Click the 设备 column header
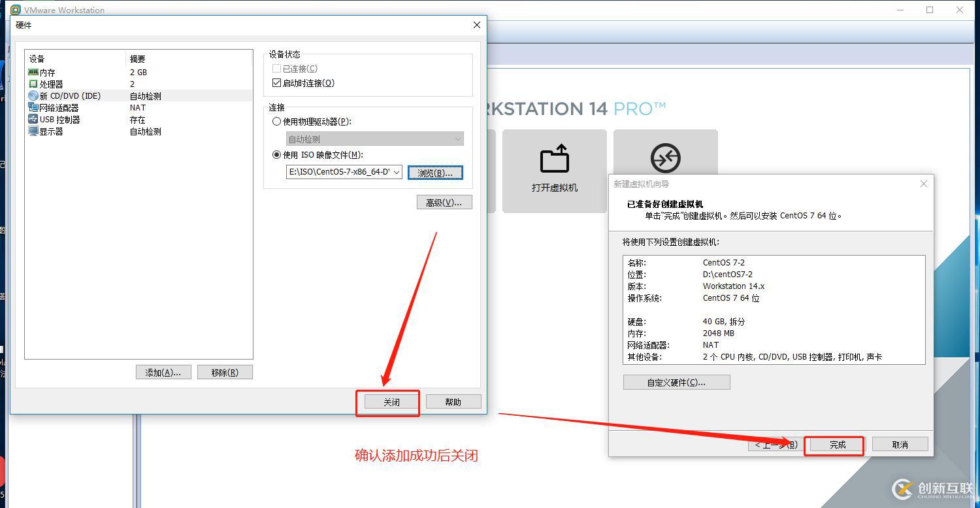The width and height of the screenshot is (980, 508). (37, 59)
